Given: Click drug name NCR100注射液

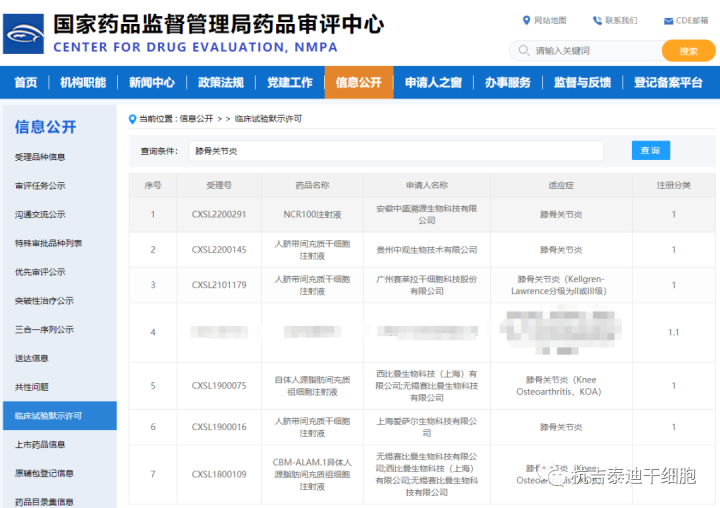Looking at the screenshot, I should coord(312,214).
